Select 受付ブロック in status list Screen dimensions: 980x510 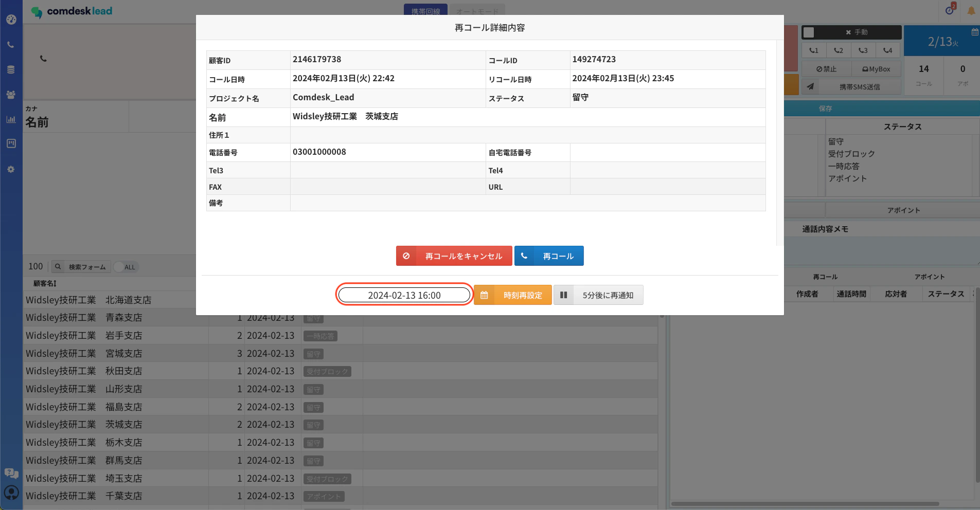point(851,154)
